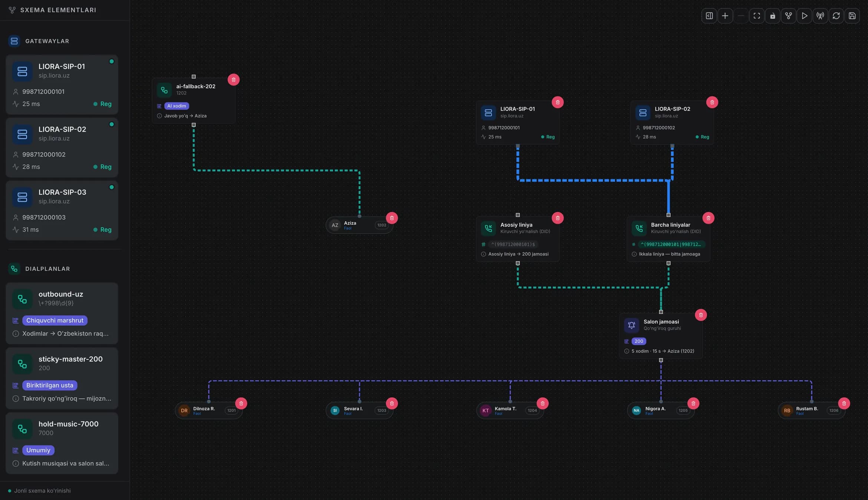Click the Sxema elementlari panel title
Image resolution: width=868 pixels, height=500 pixels.
[58, 10]
